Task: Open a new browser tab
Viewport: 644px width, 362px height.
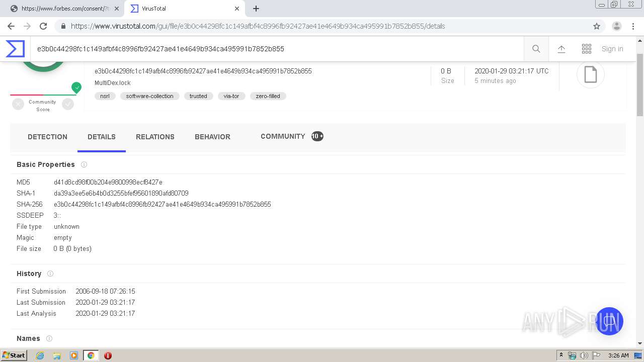Action: 256,9
